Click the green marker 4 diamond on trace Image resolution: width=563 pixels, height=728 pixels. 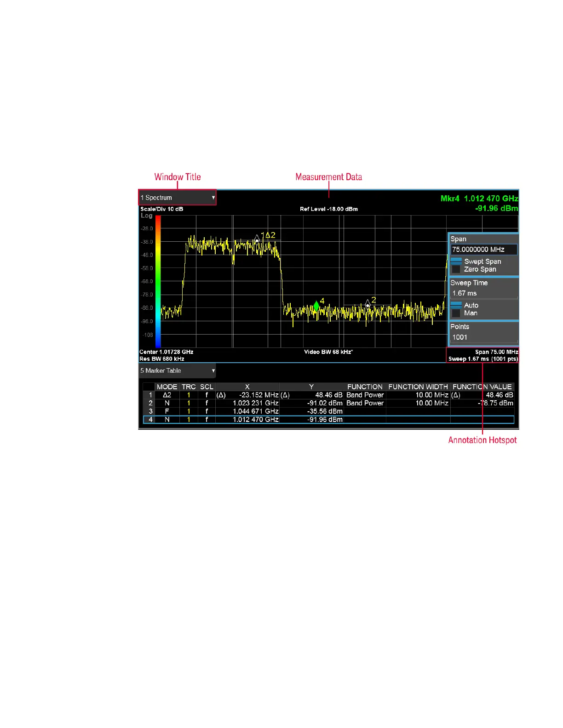click(x=316, y=306)
